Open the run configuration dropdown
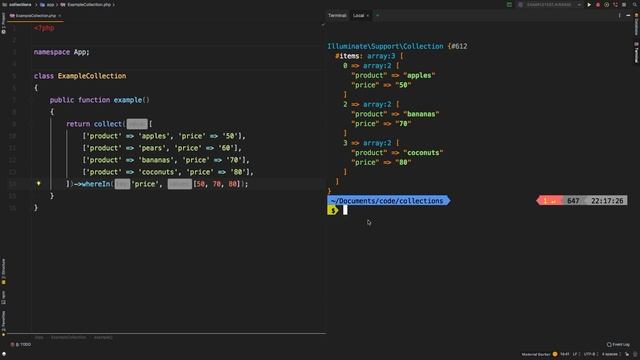Viewport: 640px width, 360px height. [x=550, y=4]
